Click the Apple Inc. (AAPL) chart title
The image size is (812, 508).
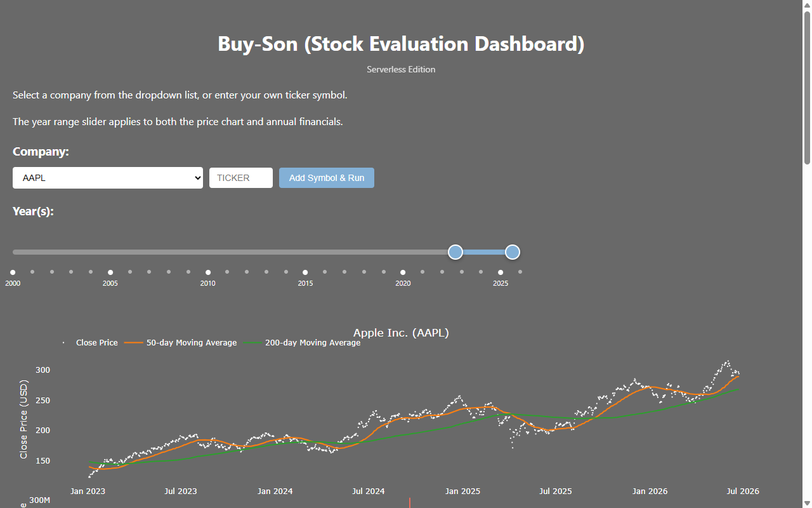pos(401,332)
